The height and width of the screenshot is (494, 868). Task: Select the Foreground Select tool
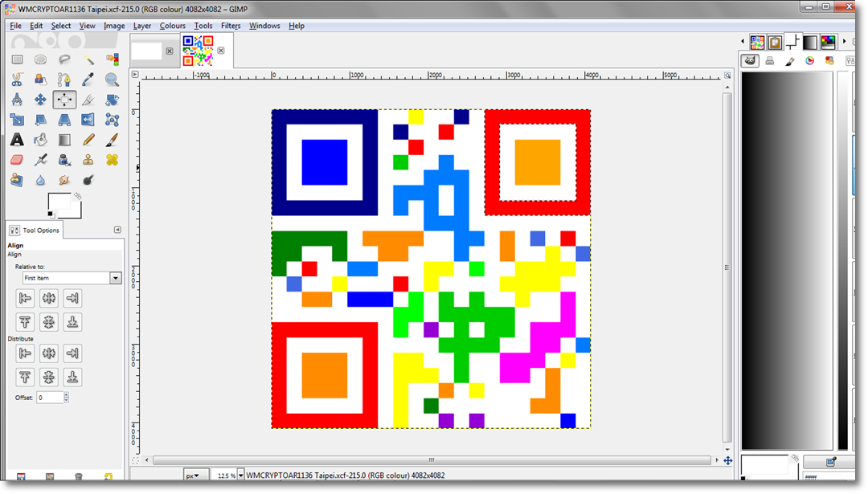pos(40,80)
